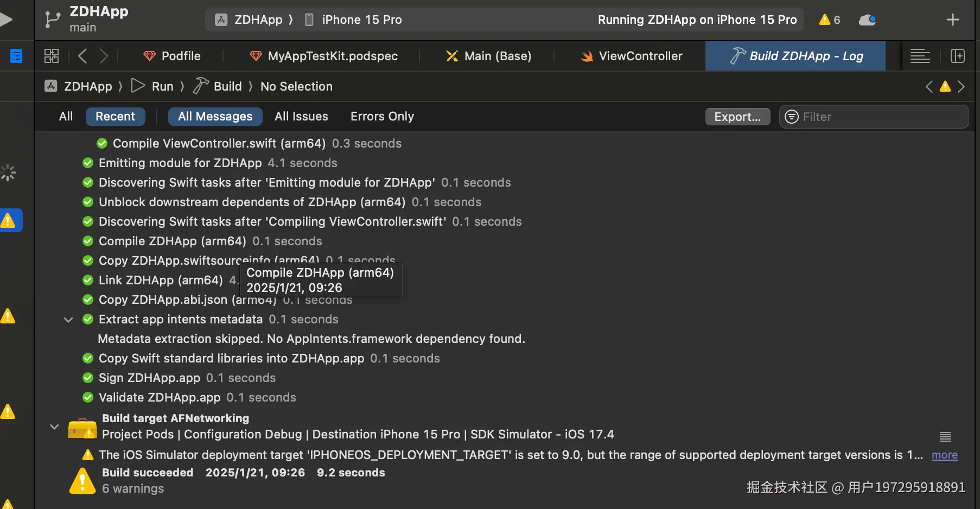Click the more link on warning
This screenshot has width=980, height=509.
coord(944,455)
